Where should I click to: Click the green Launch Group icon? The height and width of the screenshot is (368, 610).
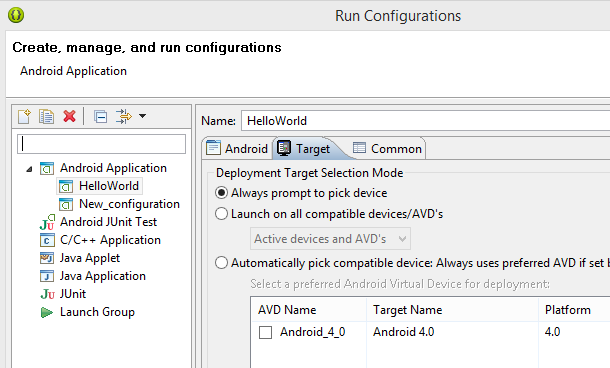pyautogui.click(x=47, y=312)
